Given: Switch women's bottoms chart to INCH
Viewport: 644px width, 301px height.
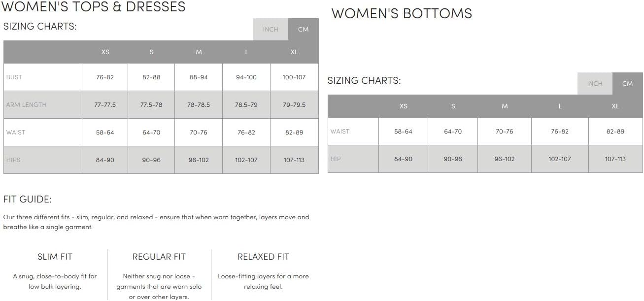Looking at the screenshot, I should click(x=595, y=84).
